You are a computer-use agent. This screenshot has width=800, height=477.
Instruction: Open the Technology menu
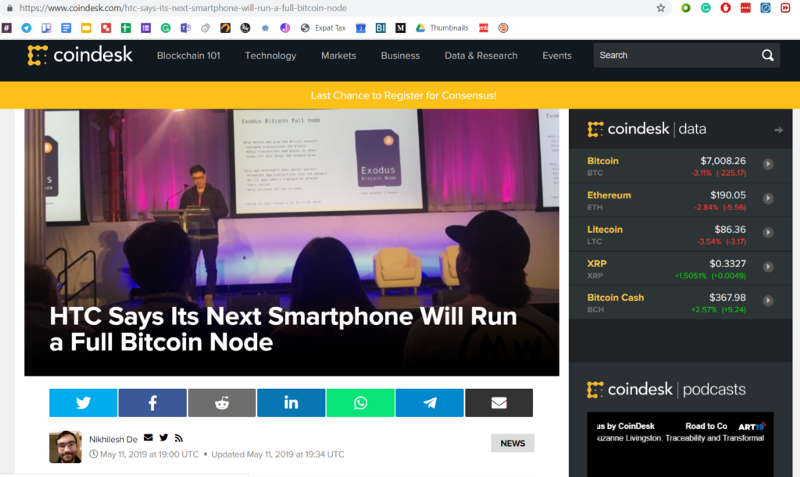270,56
